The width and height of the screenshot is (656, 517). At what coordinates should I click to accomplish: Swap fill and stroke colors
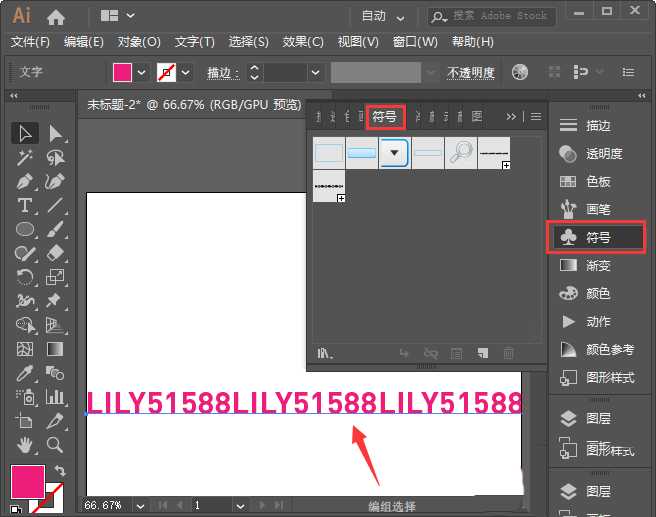tap(60, 471)
